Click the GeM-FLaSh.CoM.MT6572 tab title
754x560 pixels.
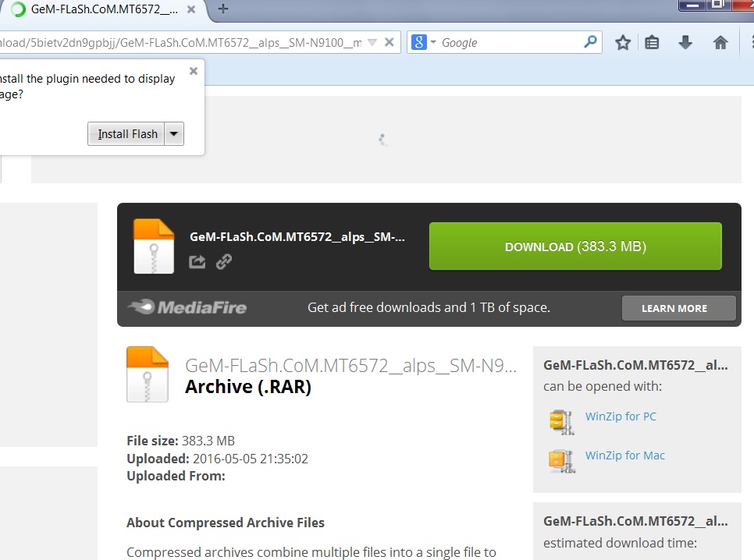pyautogui.click(x=104, y=9)
